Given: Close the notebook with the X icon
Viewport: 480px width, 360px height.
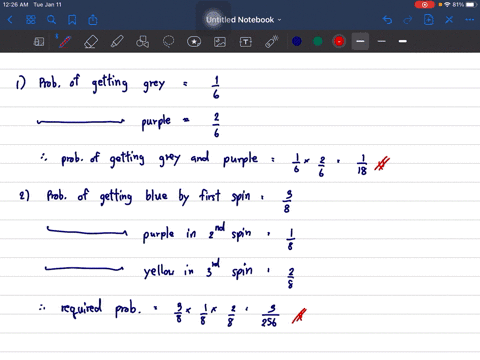Looking at the screenshot, I should [449, 20].
